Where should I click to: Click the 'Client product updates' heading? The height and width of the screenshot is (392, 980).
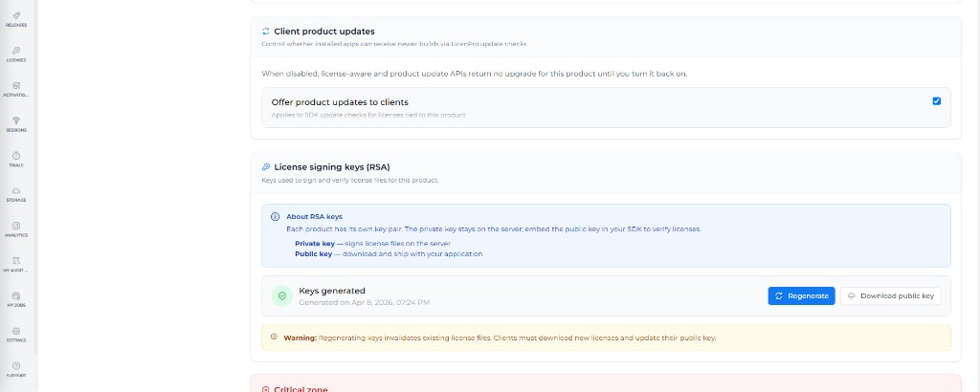[x=324, y=32]
